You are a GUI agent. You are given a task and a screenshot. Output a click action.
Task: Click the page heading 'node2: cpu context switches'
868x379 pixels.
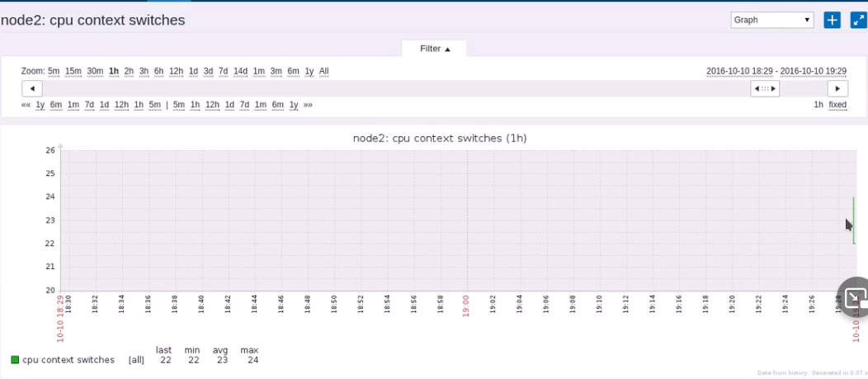click(x=93, y=21)
